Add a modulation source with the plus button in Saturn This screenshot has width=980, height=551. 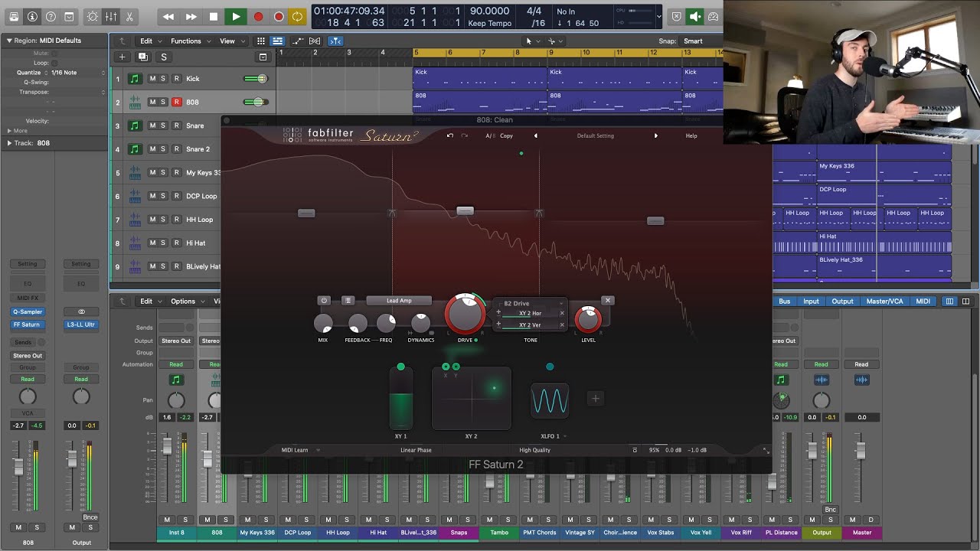coord(595,398)
